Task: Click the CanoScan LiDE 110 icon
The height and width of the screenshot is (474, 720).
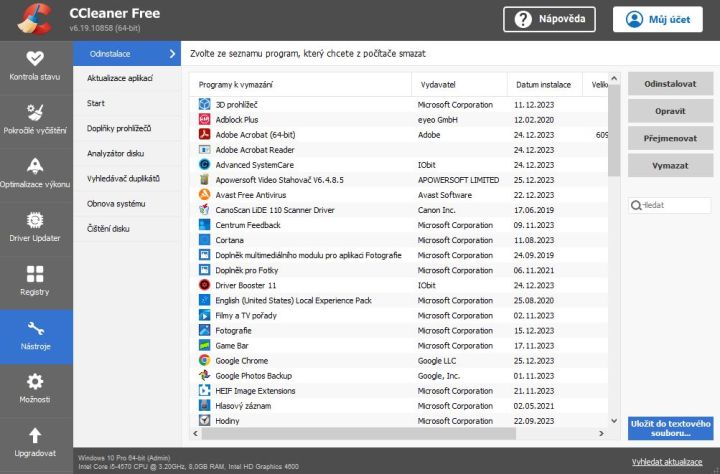Action: point(204,210)
